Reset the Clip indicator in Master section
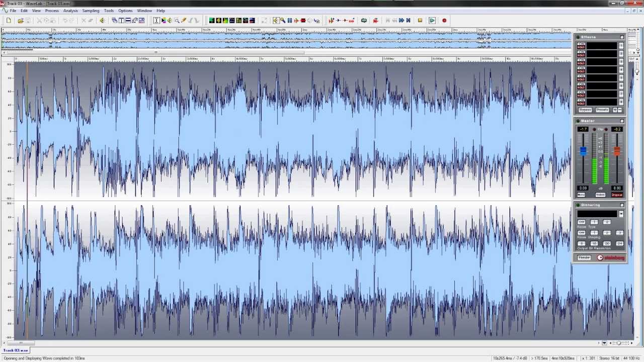Image resolution: width=644 pixels, height=362 pixels. [x=600, y=129]
